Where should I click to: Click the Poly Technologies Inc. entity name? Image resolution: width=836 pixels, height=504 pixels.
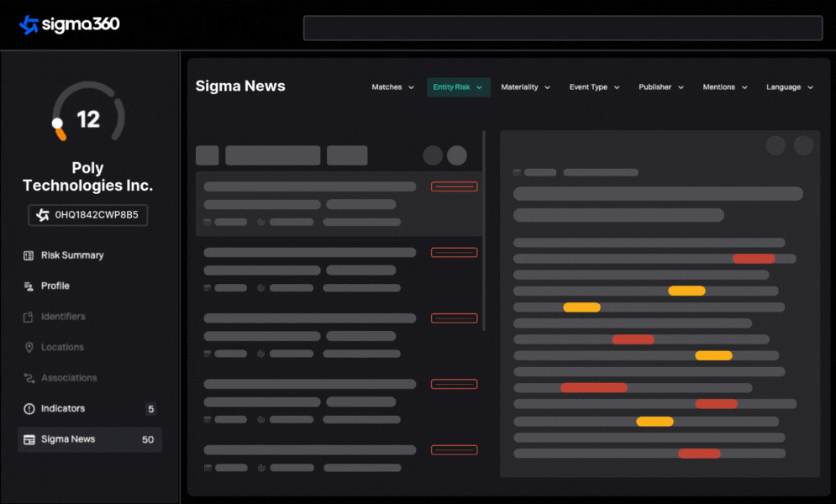(x=88, y=177)
